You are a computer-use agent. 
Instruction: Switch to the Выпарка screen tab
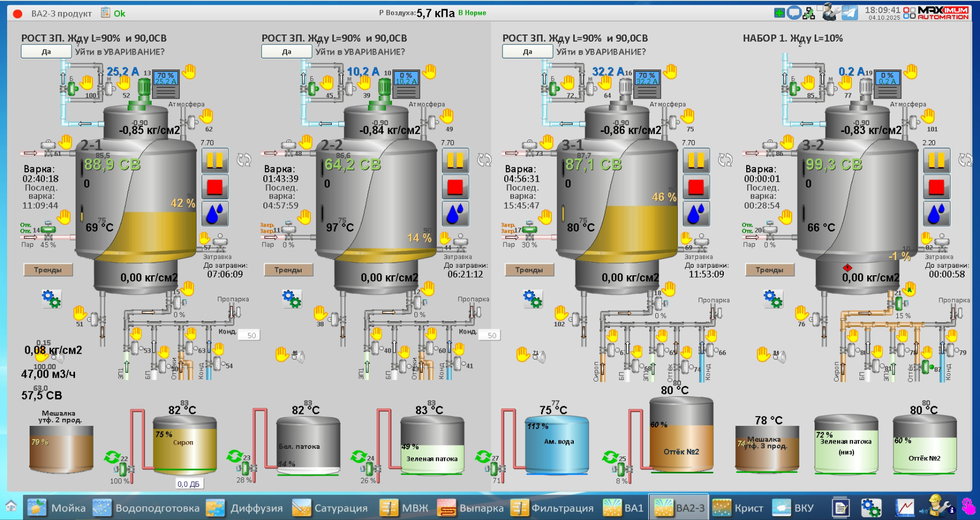471,508
